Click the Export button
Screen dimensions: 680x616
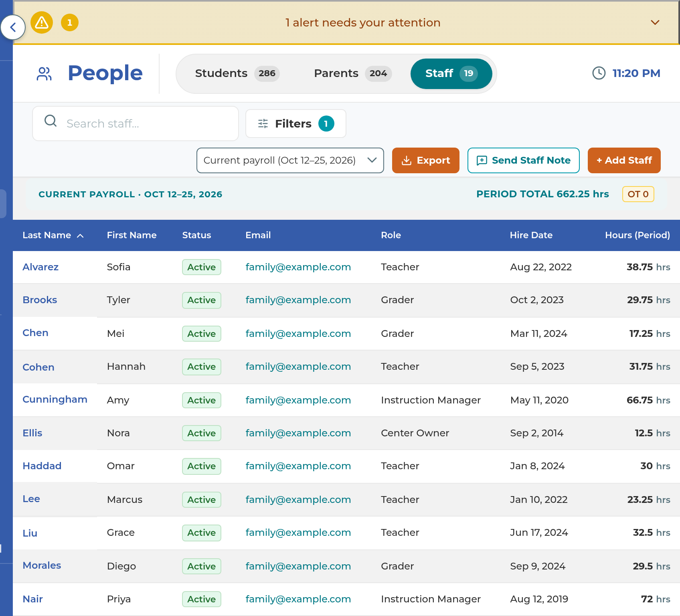point(425,160)
